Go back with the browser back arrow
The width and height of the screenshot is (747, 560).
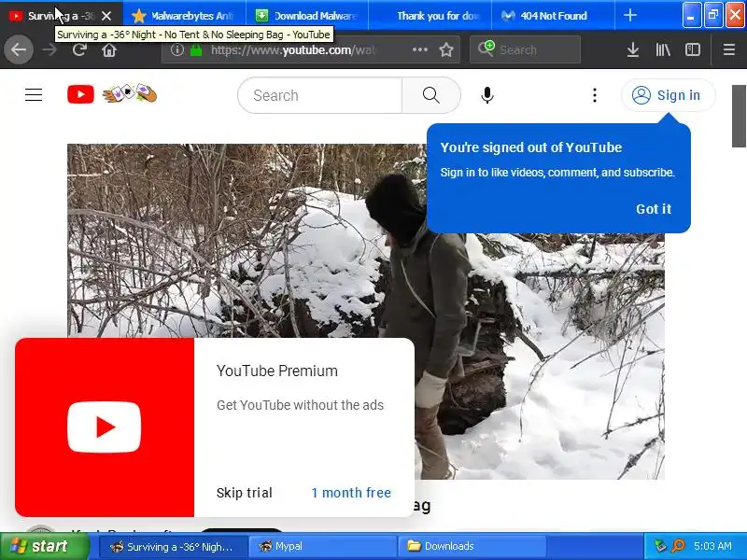click(x=19, y=49)
